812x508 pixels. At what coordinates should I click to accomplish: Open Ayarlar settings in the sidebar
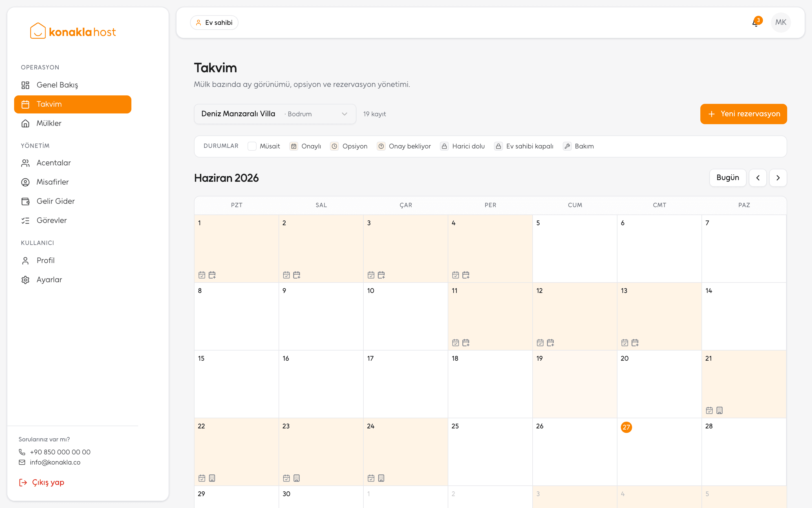click(72, 279)
